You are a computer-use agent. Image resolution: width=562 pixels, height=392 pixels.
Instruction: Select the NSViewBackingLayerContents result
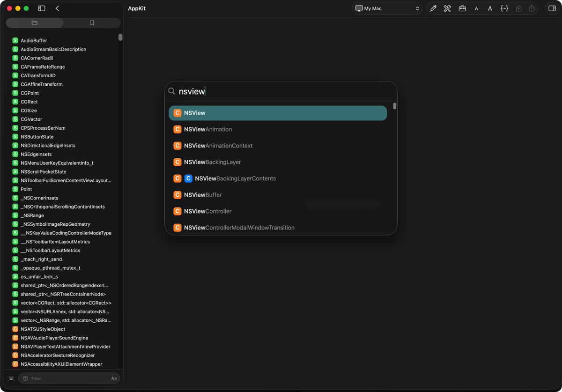coord(278,178)
